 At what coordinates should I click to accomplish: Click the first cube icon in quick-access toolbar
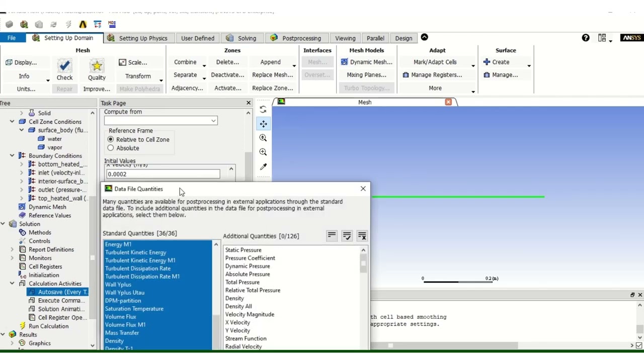(10, 24)
